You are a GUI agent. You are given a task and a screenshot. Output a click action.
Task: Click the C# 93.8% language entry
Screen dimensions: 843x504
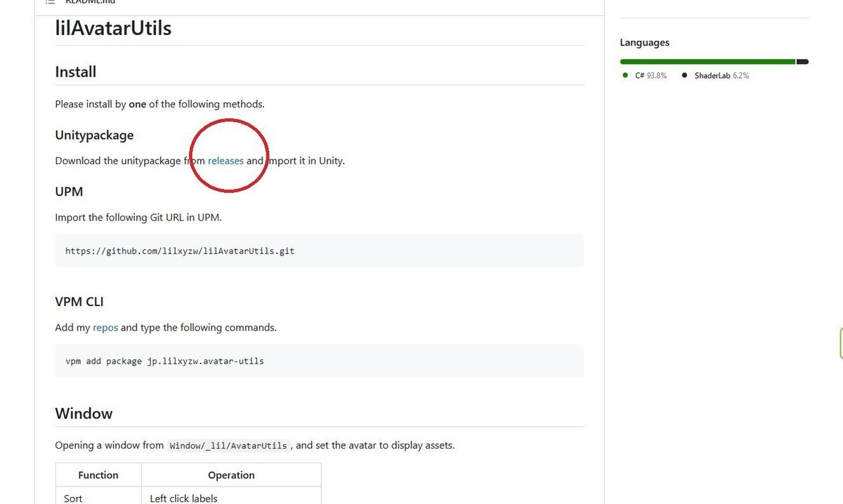coord(645,75)
